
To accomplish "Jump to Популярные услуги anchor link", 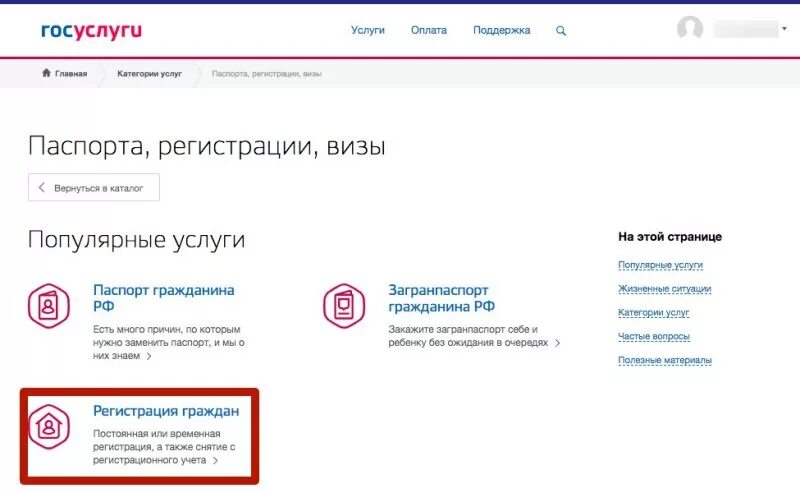I will click(x=660, y=265).
